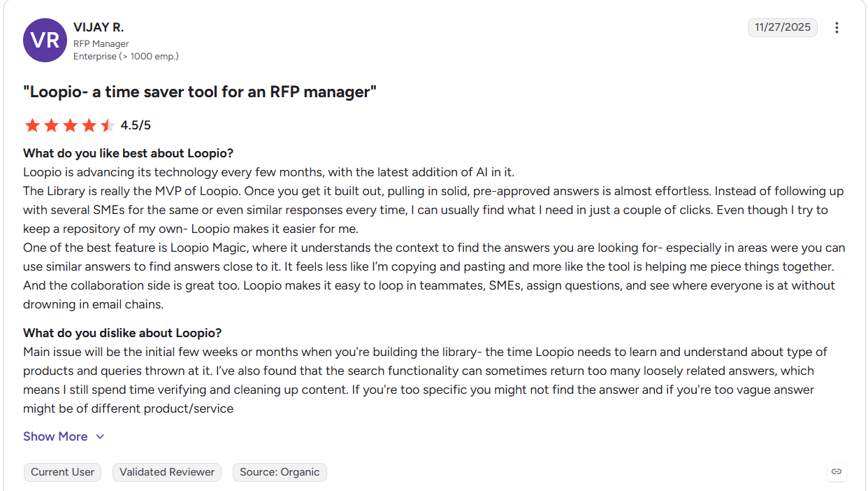Select the Validated Reviewer tag
Viewport: 868px width, 491px height.
167,472
